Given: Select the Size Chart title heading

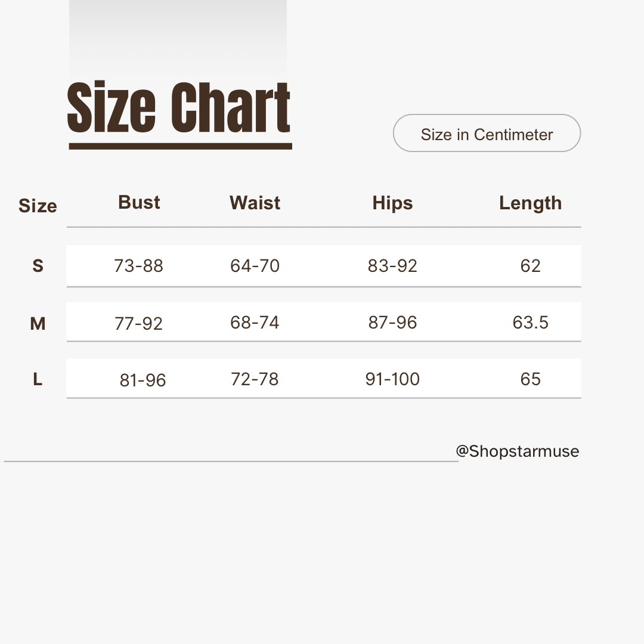Looking at the screenshot, I should pyautogui.click(x=179, y=107).
